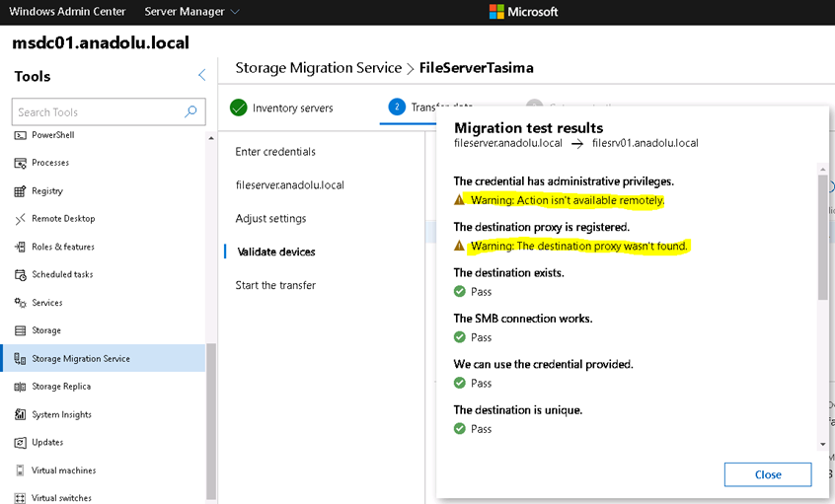
Task: Open the Virtual machines icon
Action: [21, 470]
